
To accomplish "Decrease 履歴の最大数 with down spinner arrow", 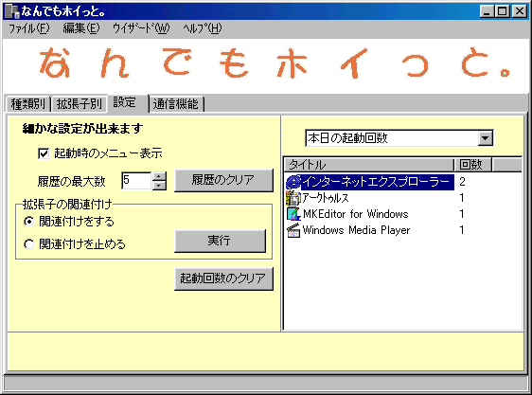I will coord(159,186).
